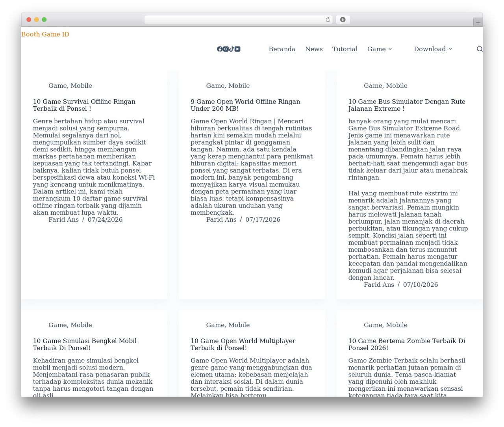Click excerpt starting Kehadiran game simulasi bengkel
The image size is (504, 427).
93,378
